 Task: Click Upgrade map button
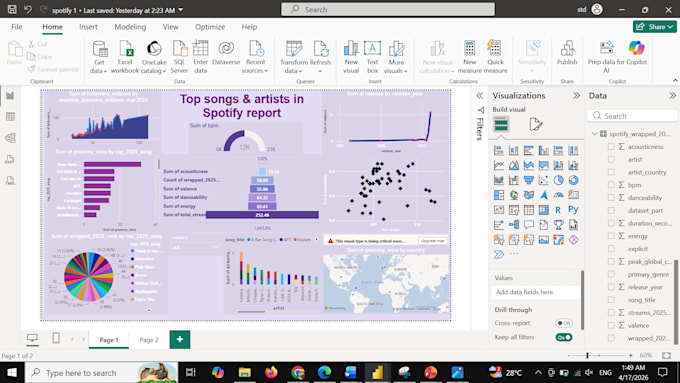433,241
